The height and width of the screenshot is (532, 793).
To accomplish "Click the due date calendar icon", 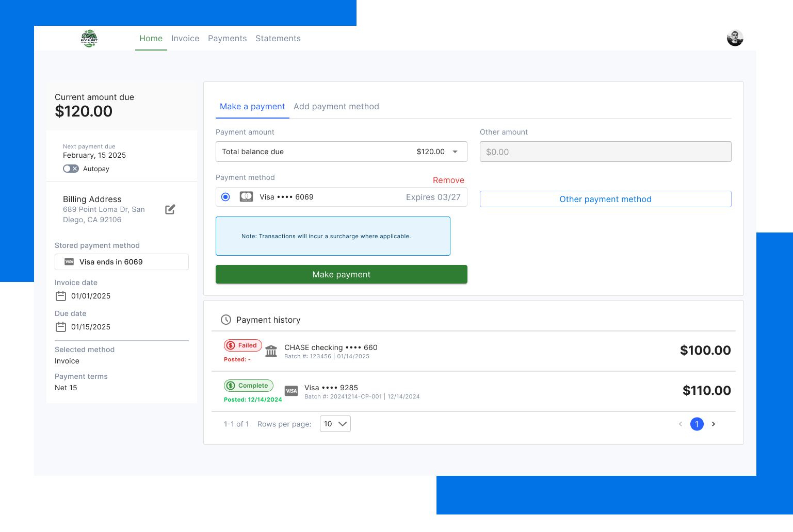I will click(x=61, y=327).
